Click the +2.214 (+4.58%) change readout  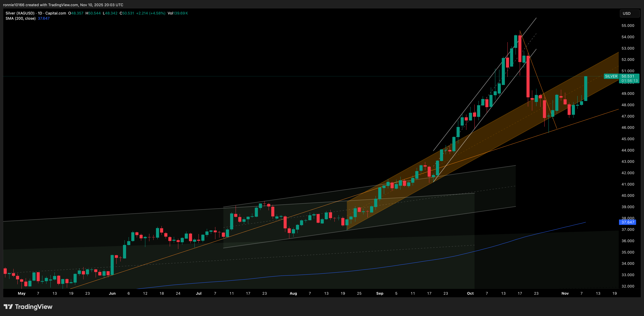pos(151,13)
